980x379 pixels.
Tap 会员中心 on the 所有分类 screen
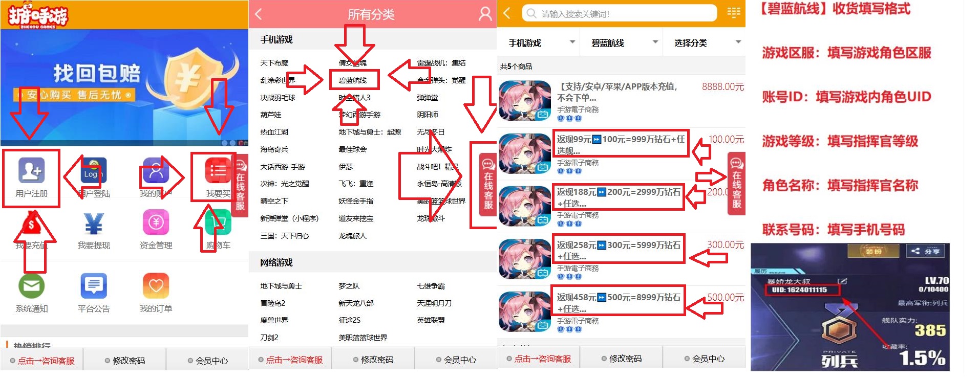coord(456,360)
